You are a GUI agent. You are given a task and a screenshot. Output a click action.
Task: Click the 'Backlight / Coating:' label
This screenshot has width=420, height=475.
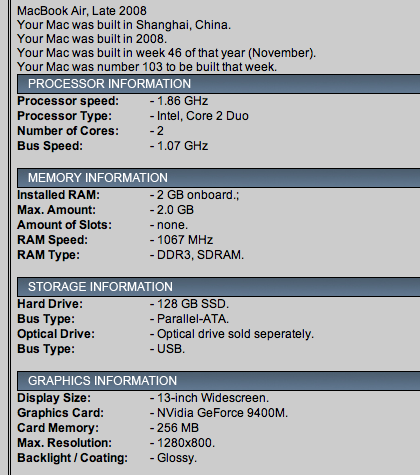pos(73,458)
